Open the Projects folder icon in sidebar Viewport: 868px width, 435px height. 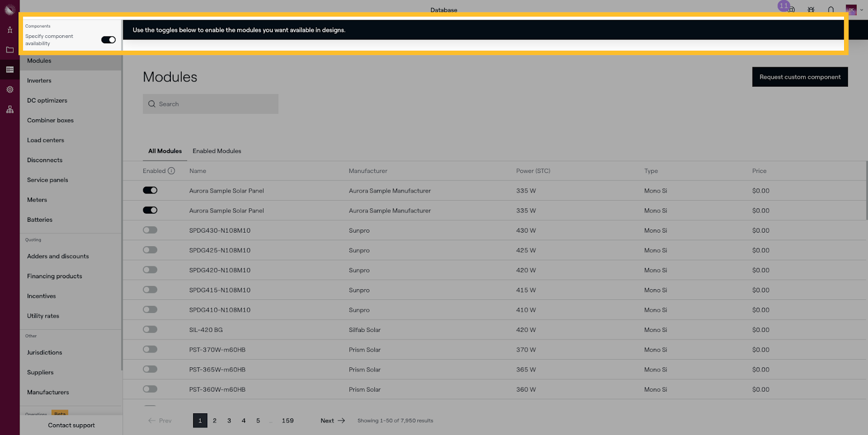tap(10, 50)
